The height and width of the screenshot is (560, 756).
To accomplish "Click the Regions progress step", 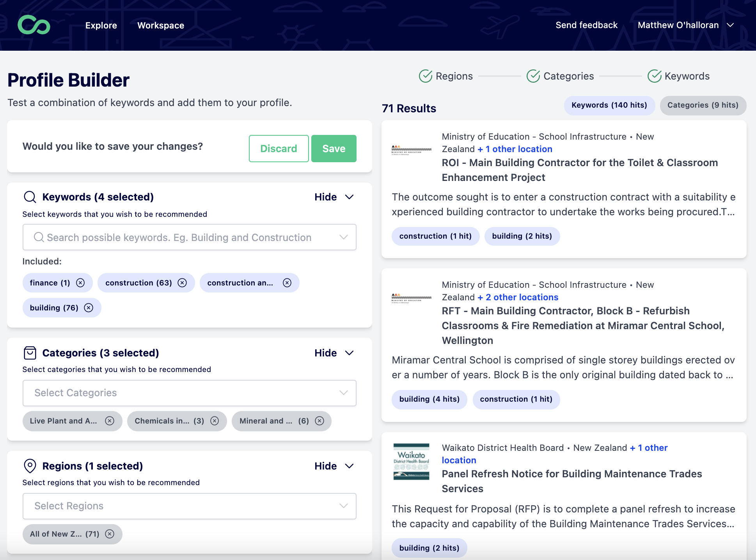I will (x=446, y=76).
